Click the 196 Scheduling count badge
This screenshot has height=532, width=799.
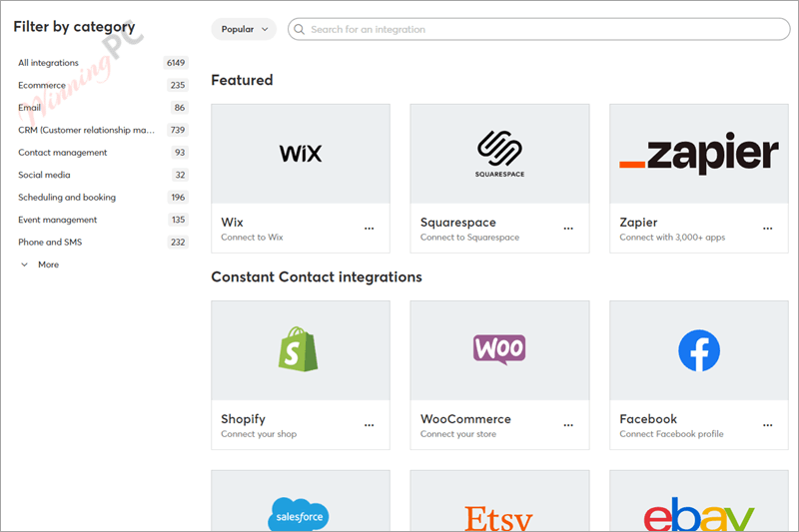coord(178,197)
